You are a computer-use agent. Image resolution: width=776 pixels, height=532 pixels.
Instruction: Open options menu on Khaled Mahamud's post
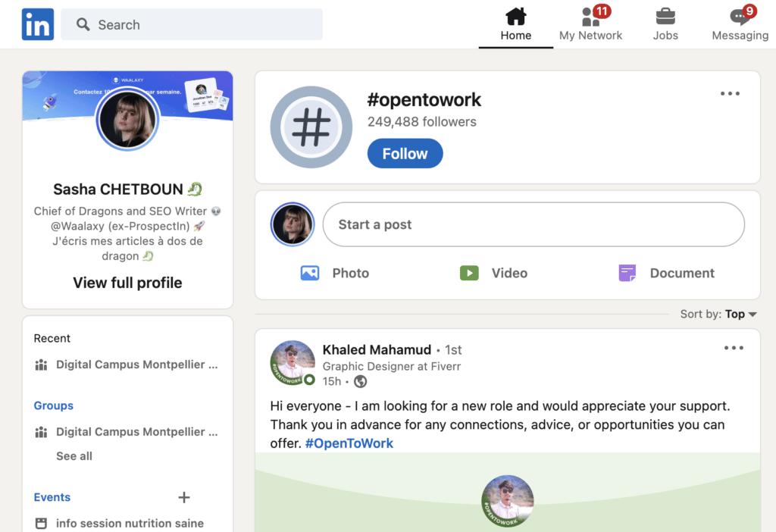pyautogui.click(x=733, y=347)
